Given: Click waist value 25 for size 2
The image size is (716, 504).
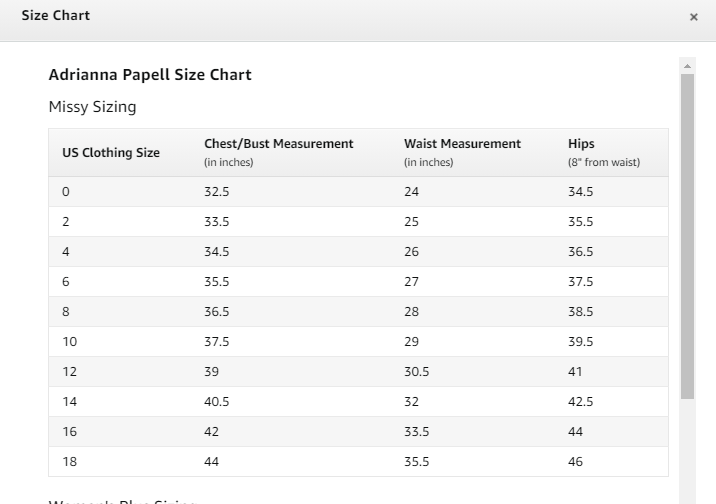Looking at the screenshot, I should pos(411,222).
